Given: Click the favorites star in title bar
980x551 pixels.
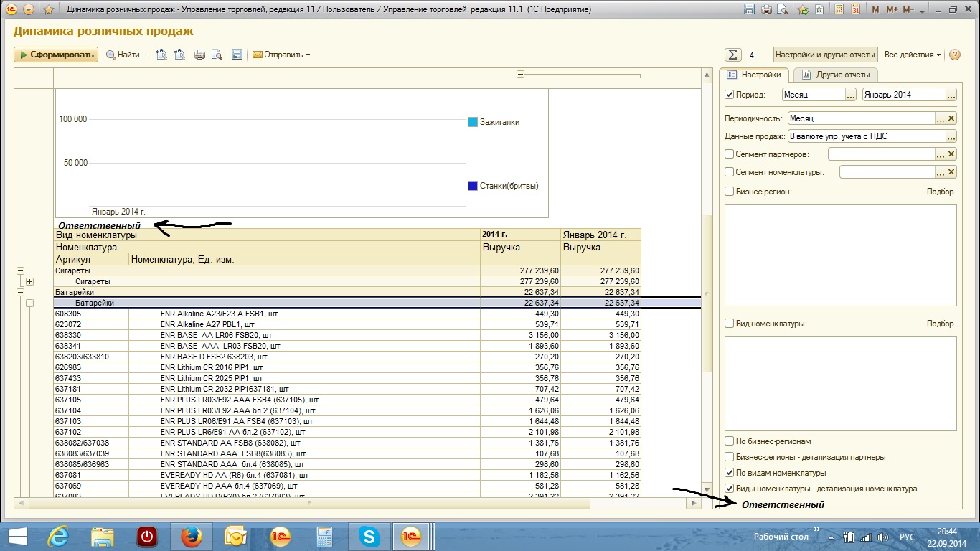Looking at the screenshot, I should point(48,10).
